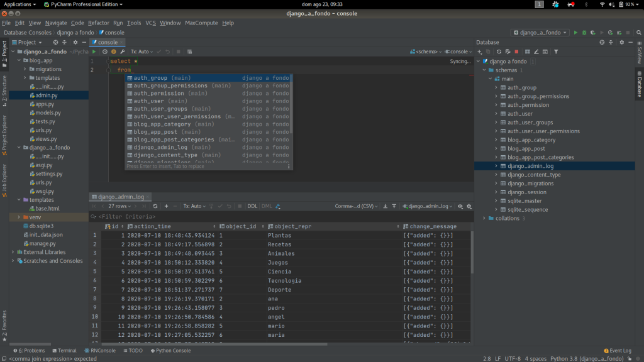Debug django_a_fondo with the bug icon
Screen dimensions: 644x362
point(584,33)
